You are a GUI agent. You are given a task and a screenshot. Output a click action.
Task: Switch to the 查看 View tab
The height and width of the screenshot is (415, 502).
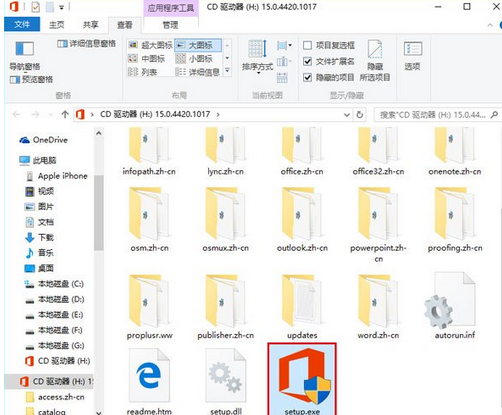pyautogui.click(x=125, y=25)
